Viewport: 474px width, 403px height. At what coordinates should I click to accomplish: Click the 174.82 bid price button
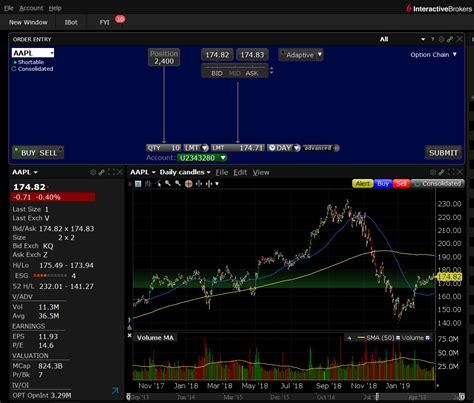point(217,55)
